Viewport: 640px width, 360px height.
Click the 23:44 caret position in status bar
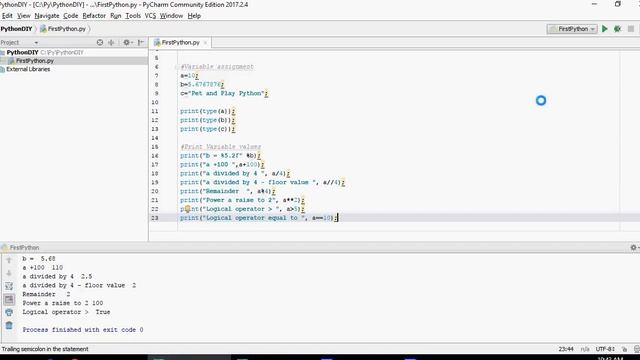coord(566,349)
